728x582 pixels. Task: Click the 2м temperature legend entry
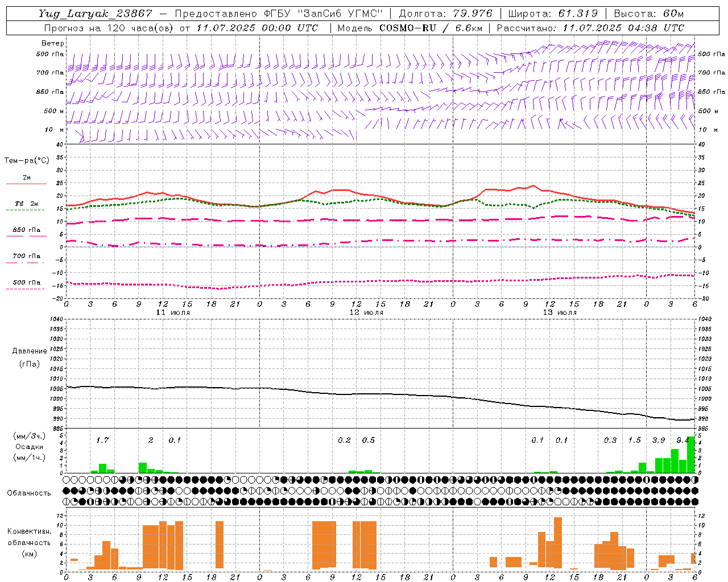27,178
